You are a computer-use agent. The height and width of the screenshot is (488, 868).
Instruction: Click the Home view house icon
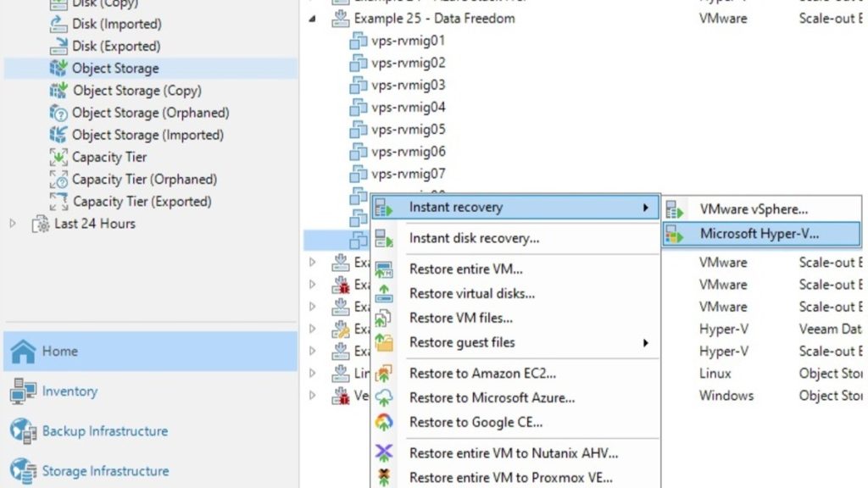pos(23,352)
